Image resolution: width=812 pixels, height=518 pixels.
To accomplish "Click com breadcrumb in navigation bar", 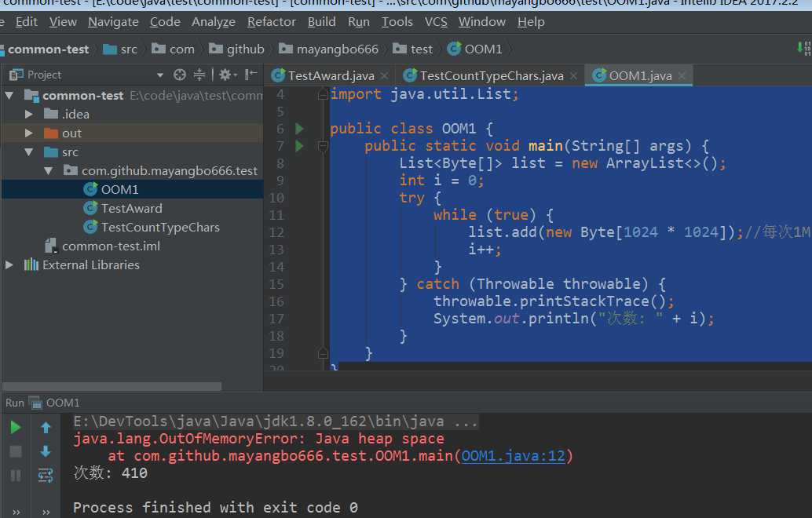I will (174, 49).
